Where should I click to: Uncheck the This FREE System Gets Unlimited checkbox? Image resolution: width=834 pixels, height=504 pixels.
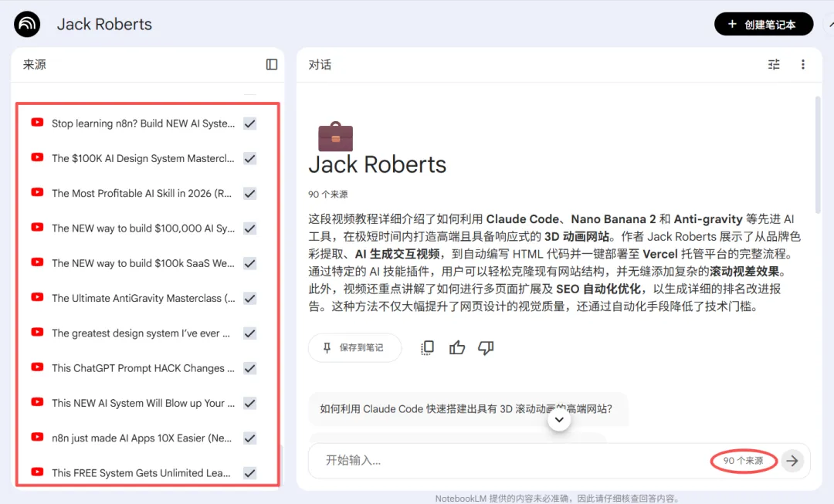tap(250, 473)
